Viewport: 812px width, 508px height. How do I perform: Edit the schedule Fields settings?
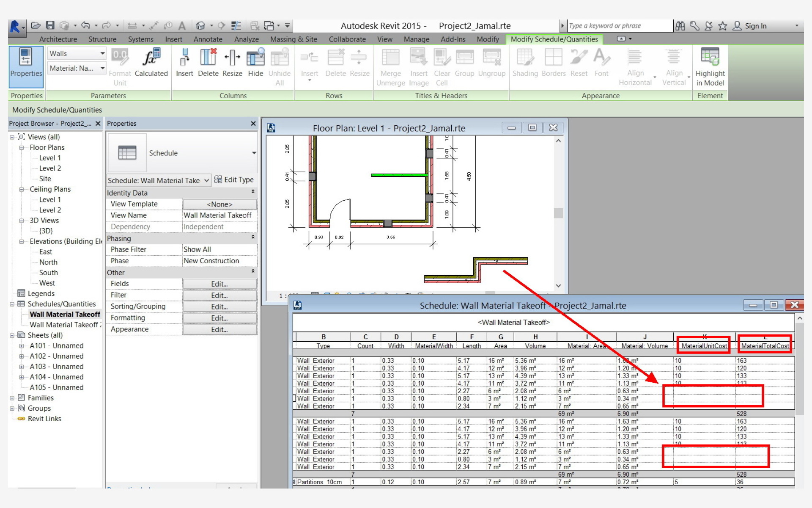[219, 284]
